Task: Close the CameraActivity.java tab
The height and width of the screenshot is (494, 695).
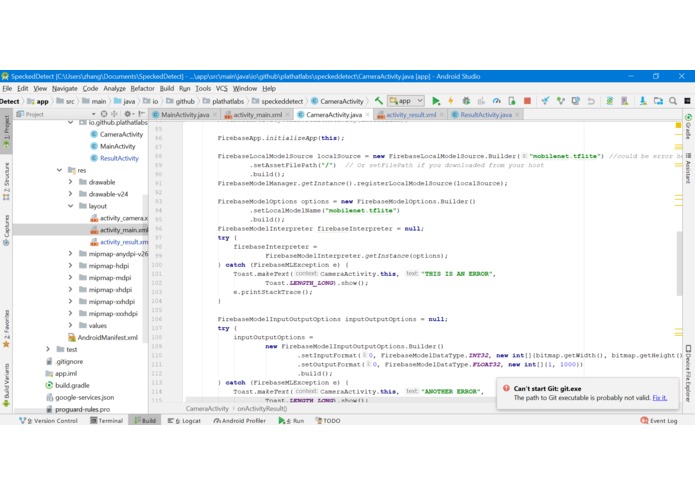Action: click(x=367, y=115)
